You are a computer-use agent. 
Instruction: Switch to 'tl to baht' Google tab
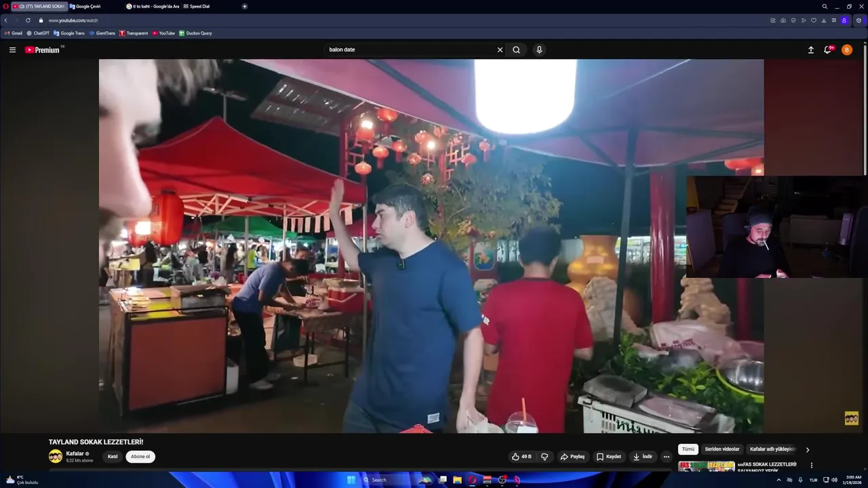point(153,6)
